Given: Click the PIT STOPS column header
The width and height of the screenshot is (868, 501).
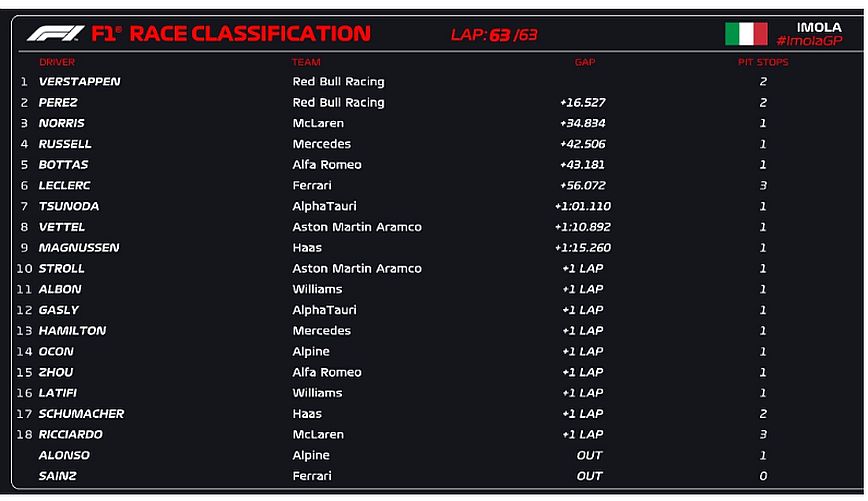Looking at the screenshot, I should coord(764,62).
